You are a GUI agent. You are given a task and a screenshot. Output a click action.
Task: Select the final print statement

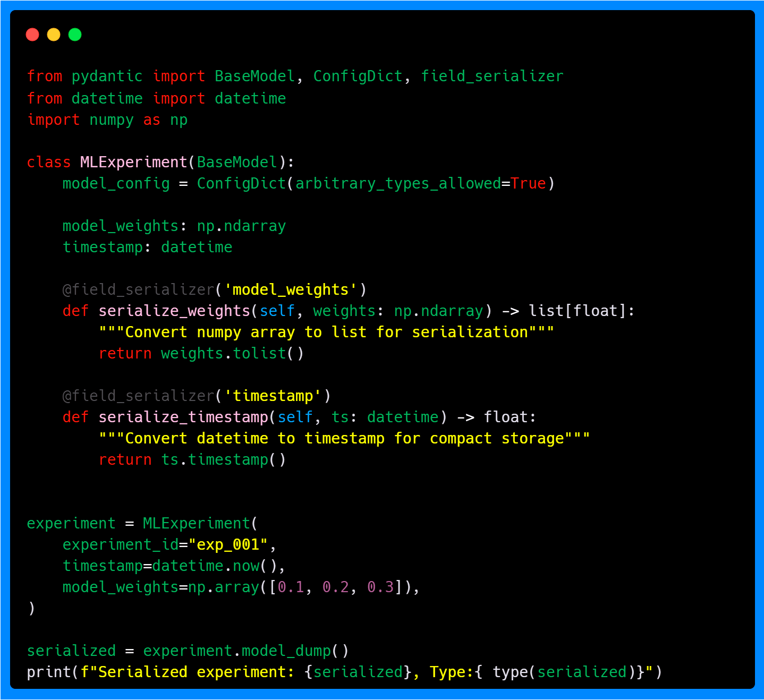344,672
